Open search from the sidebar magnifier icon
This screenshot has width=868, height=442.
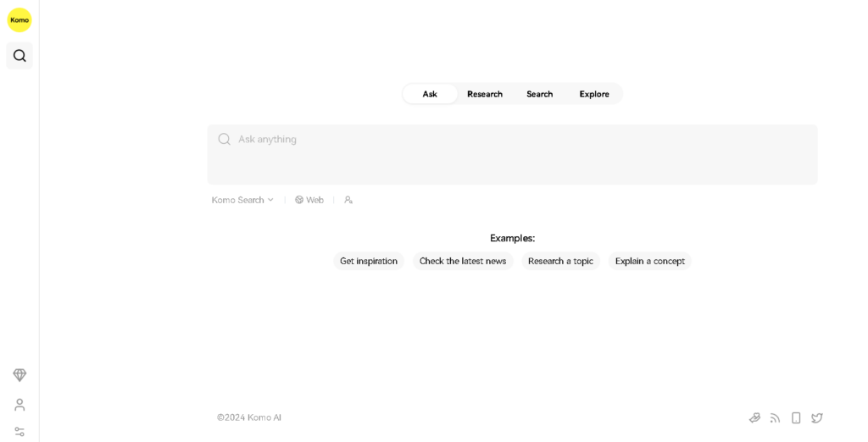coord(19,56)
